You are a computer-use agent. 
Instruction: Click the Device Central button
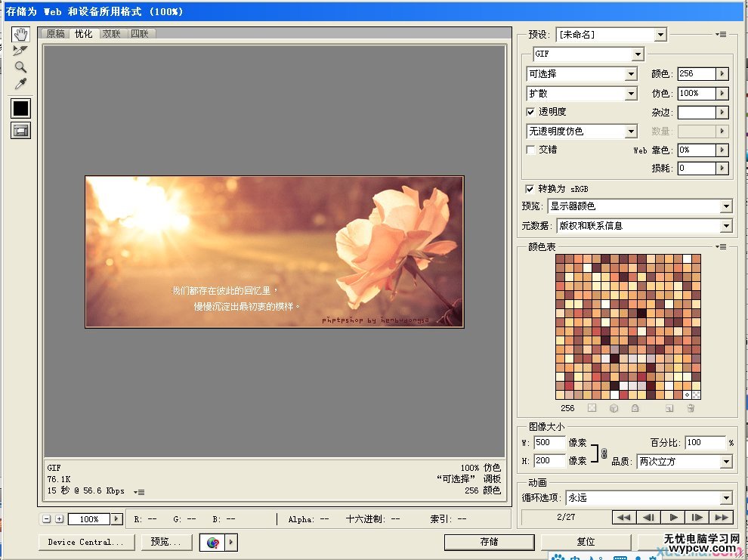(x=86, y=543)
